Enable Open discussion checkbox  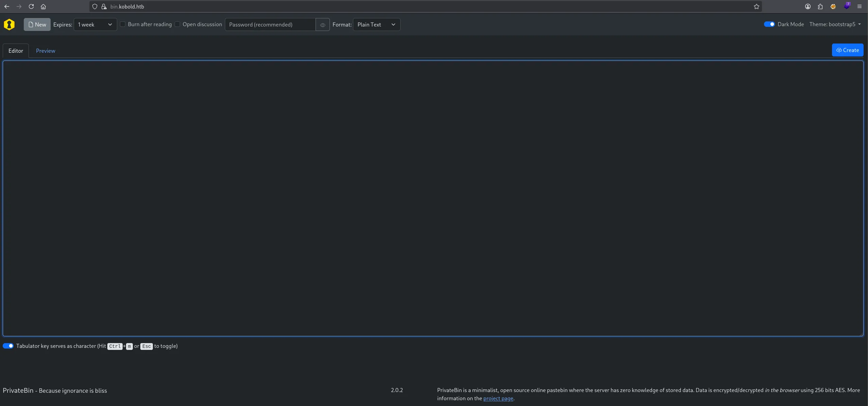(x=177, y=24)
